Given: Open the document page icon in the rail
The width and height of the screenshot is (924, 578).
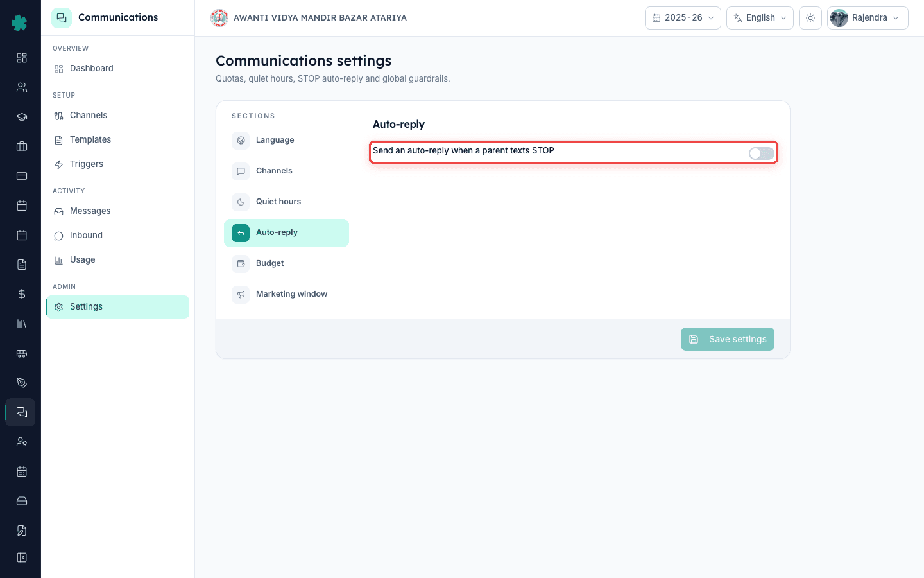Looking at the screenshot, I should point(22,265).
